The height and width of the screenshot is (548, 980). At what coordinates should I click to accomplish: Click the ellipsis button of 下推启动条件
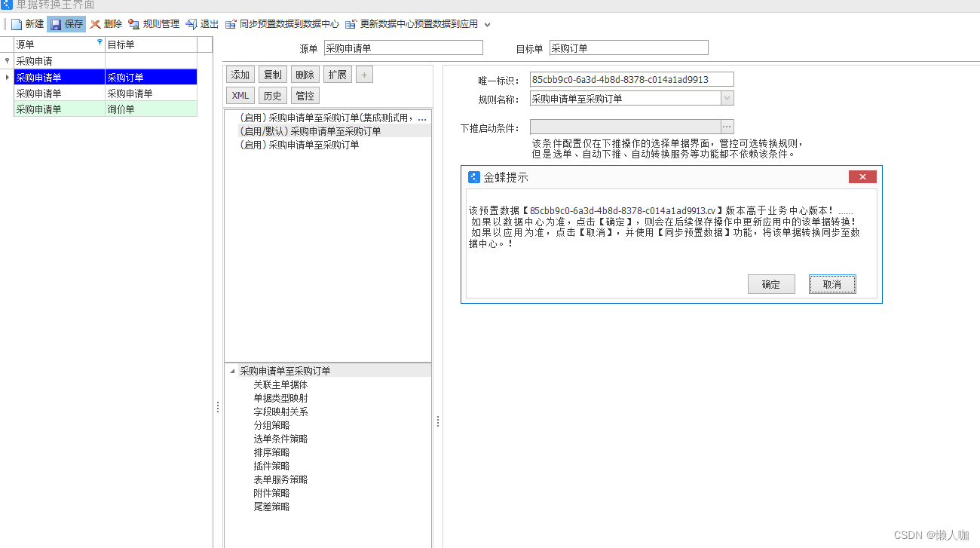727,127
